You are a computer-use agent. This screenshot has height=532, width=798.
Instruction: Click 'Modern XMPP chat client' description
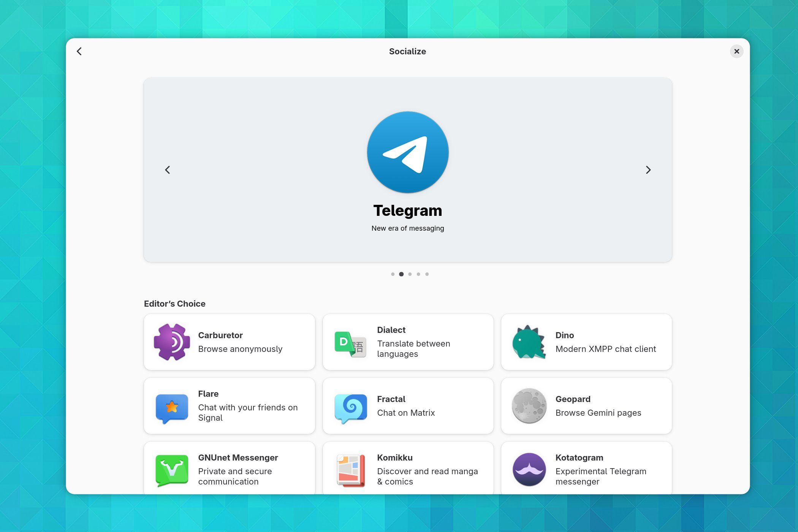click(606, 349)
